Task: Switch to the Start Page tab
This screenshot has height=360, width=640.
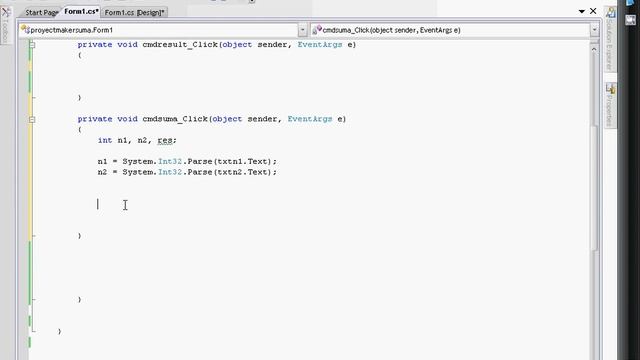Action: [41, 12]
